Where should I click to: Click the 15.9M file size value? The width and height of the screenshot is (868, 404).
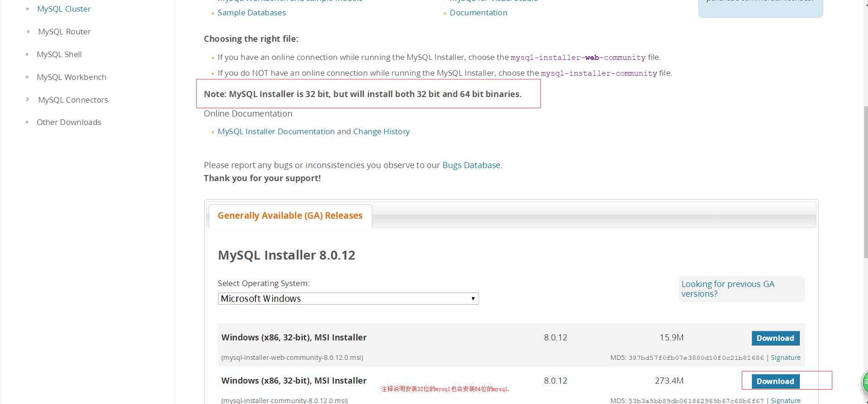[671, 338]
